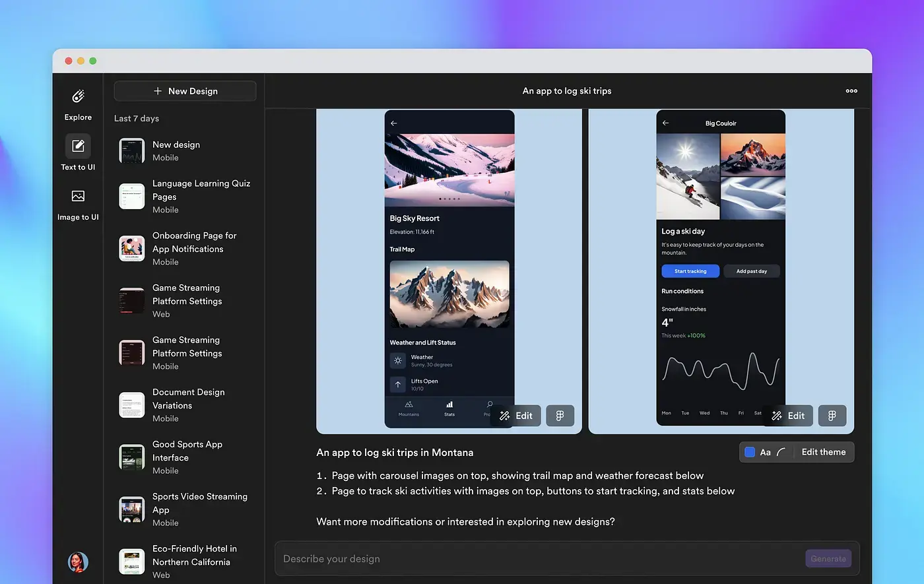Open the Edit theme control
This screenshot has width=924, height=584.
coord(823,452)
